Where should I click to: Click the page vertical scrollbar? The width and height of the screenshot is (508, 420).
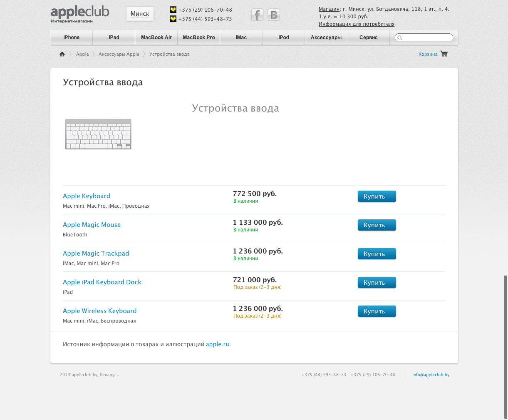click(x=506, y=347)
